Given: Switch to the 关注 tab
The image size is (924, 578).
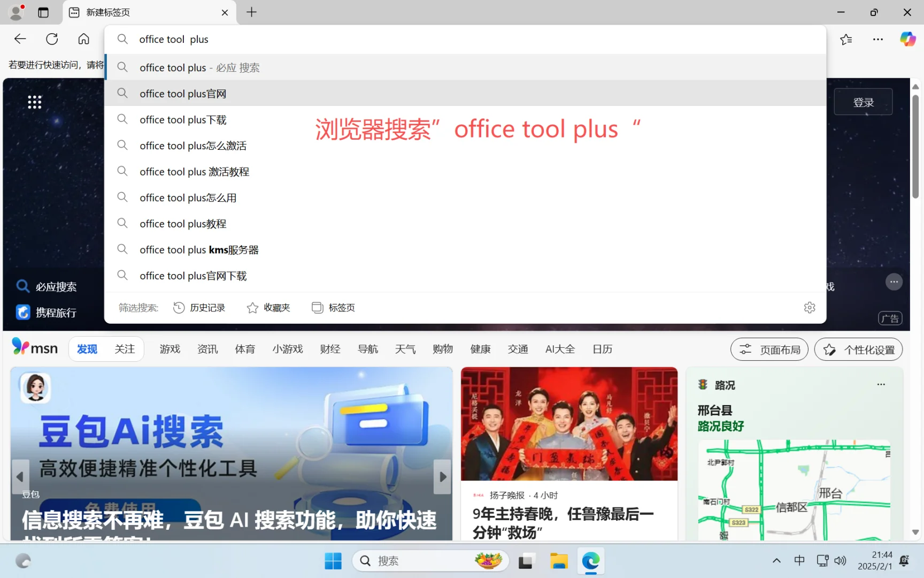Looking at the screenshot, I should click(x=125, y=348).
